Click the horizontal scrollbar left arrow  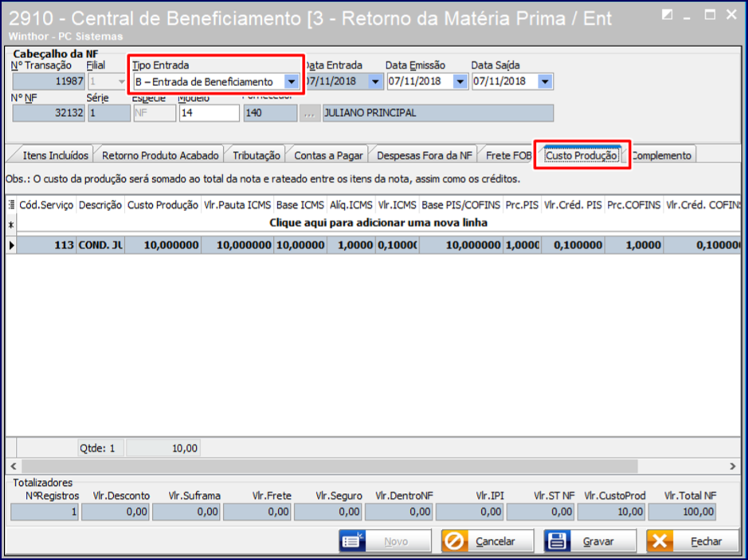pyautogui.click(x=14, y=466)
